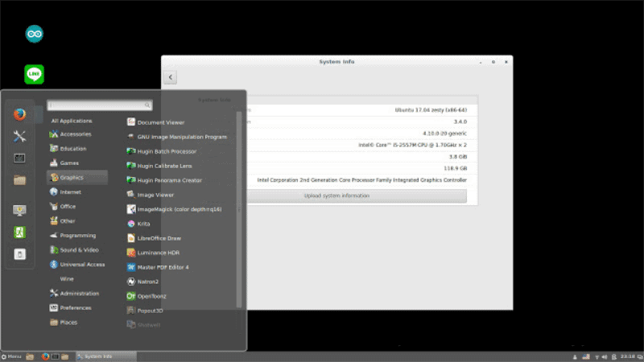
Task: Click Upload system information button
Action: tap(336, 195)
